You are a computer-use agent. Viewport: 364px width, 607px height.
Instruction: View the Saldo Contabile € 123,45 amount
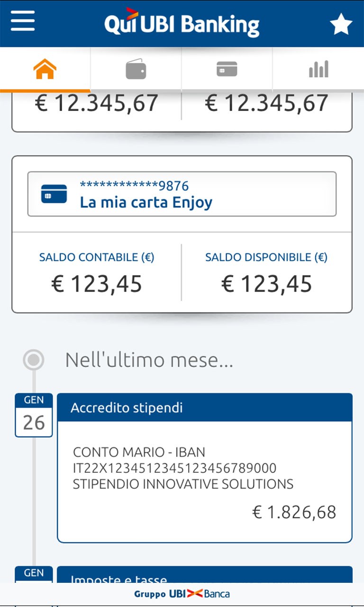pyautogui.click(x=97, y=284)
